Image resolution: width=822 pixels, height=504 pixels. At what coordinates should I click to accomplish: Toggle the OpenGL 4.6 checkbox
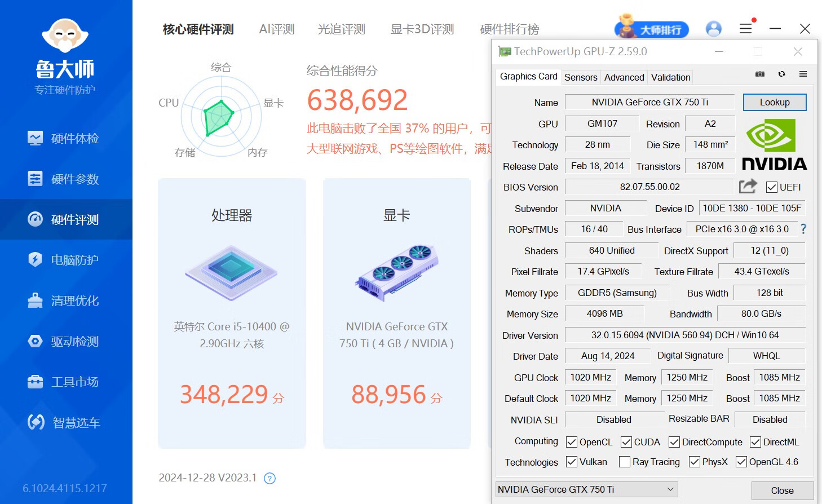click(741, 462)
